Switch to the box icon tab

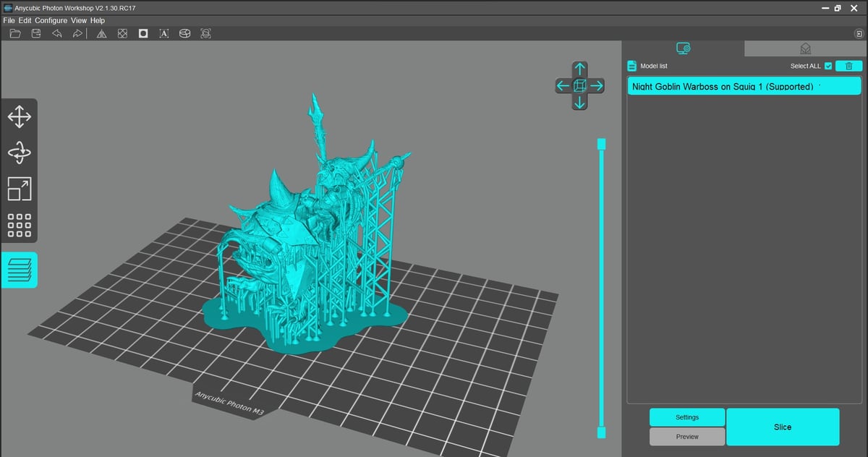pos(805,48)
